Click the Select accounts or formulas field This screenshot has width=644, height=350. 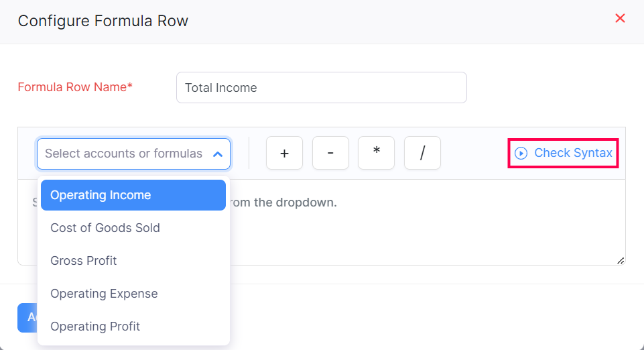[x=124, y=154]
